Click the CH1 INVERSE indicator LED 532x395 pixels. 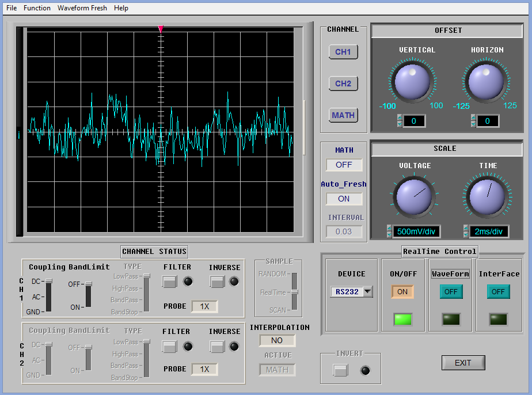point(234,282)
